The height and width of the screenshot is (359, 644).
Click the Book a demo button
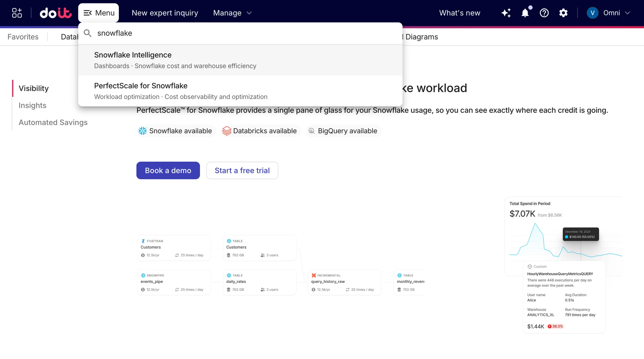168,170
